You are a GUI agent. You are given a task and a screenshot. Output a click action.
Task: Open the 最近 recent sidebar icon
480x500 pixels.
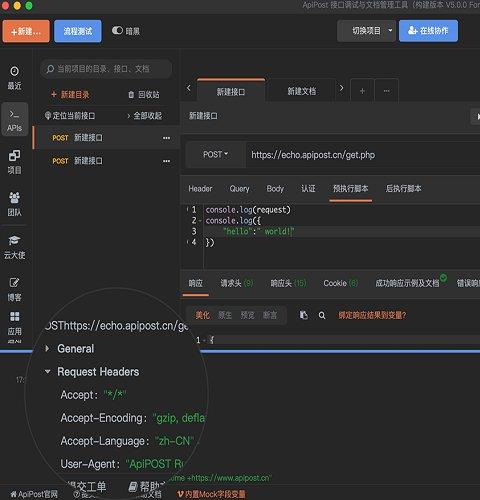[x=14, y=78]
